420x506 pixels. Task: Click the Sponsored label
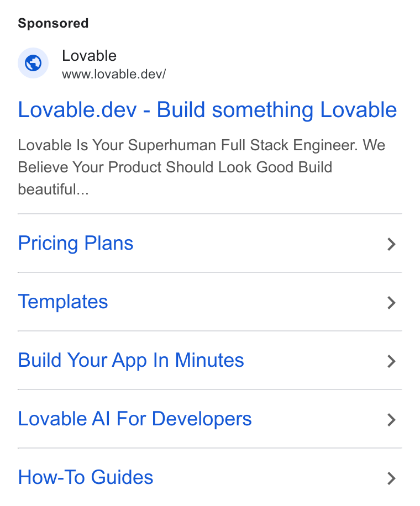pos(53,23)
